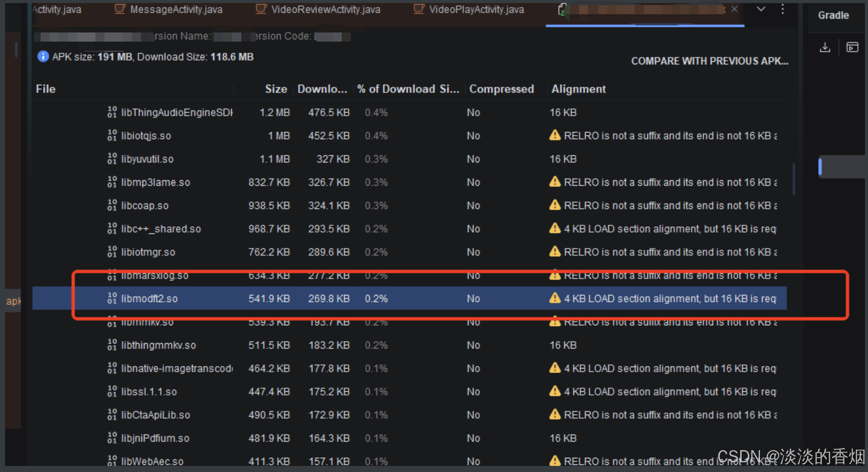
Task: Select the libjniPdfium.so file icon
Action: (112, 438)
